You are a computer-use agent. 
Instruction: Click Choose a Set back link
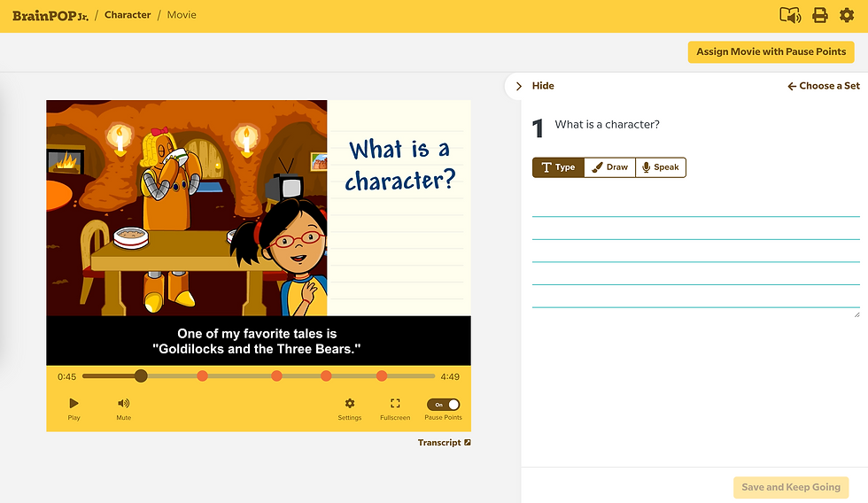(x=824, y=86)
